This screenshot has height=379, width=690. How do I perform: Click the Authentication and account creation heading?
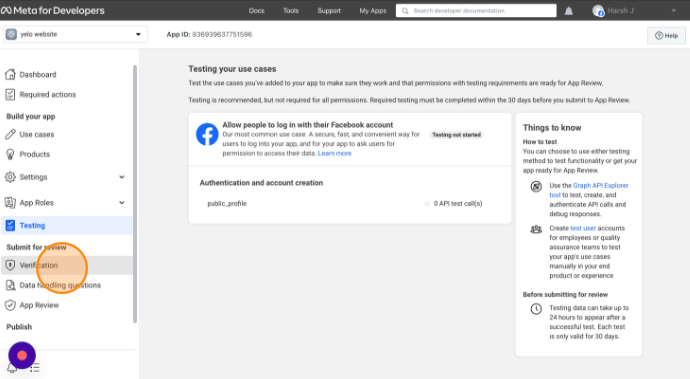(x=261, y=183)
